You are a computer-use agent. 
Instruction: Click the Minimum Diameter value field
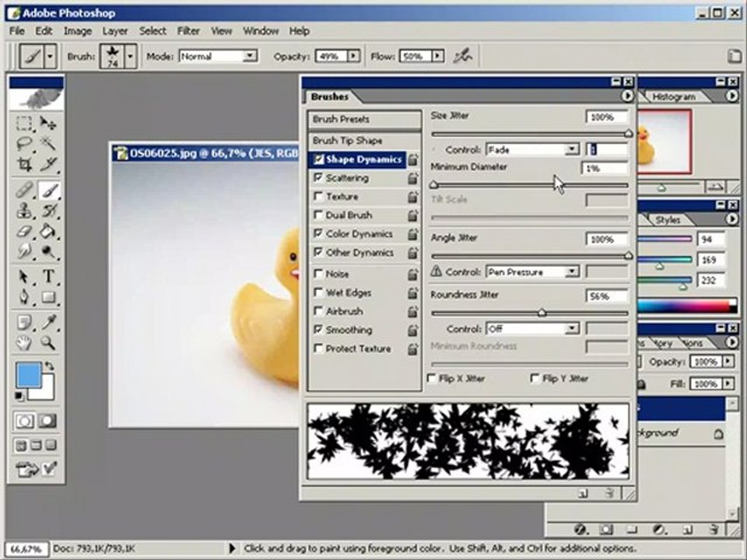point(605,168)
